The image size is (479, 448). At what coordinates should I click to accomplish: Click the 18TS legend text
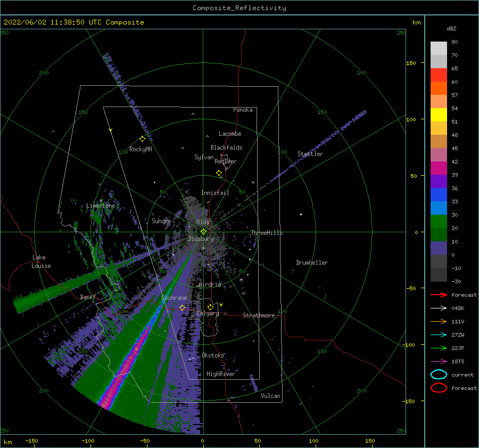[458, 362]
